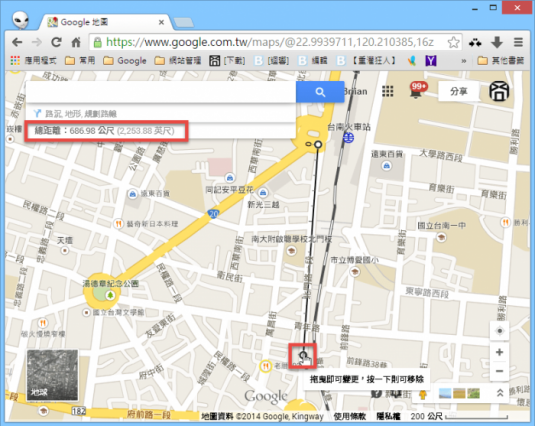The height and width of the screenshot is (426, 535).
Task: Click the 國立台灣文學館 label
Action: tap(118, 312)
